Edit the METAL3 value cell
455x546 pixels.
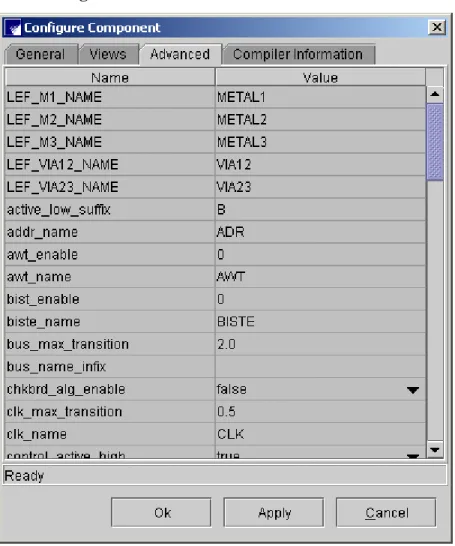(x=320, y=142)
